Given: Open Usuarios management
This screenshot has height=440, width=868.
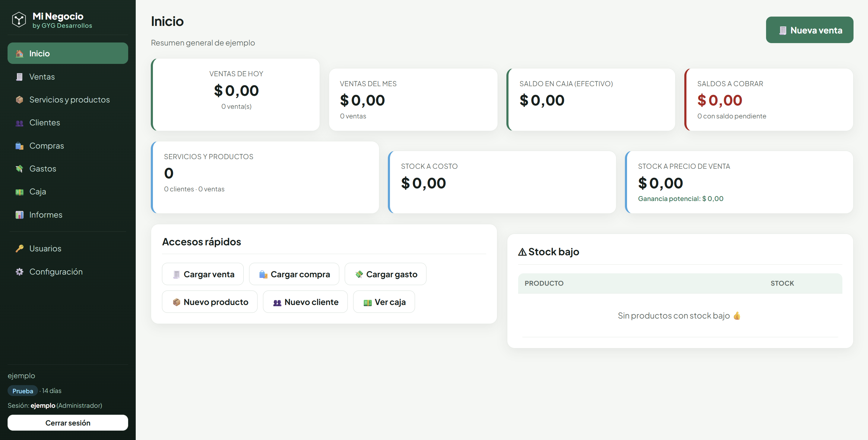Looking at the screenshot, I should click(x=68, y=248).
